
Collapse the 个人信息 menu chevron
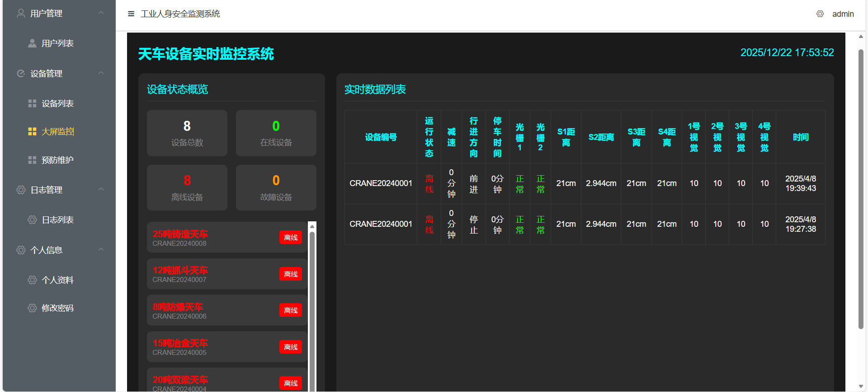pyautogui.click(x=101, y=249)
